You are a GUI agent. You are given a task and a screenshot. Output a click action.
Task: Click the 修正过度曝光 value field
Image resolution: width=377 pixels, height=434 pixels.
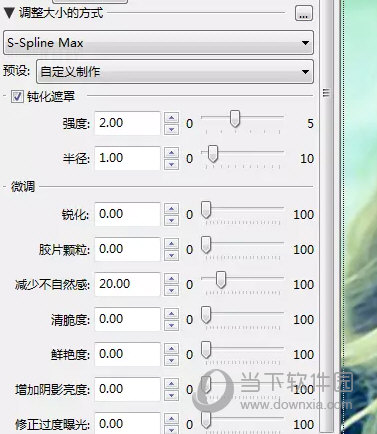point(127,423)
